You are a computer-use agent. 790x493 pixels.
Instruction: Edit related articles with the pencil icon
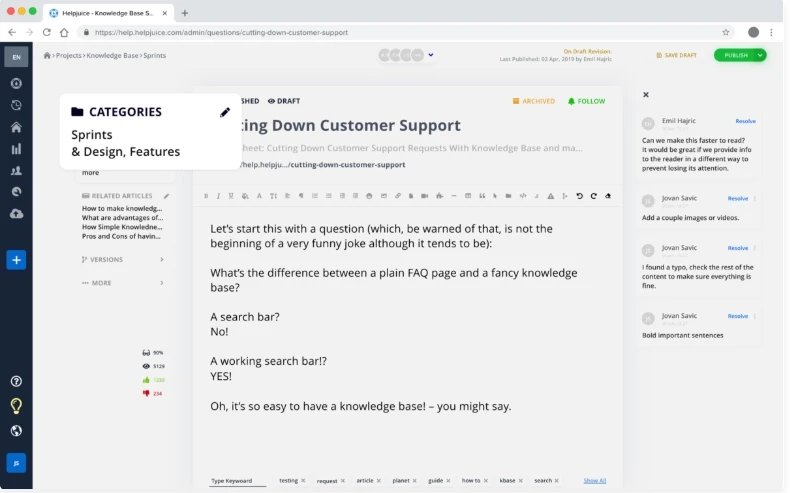click(166, 196)
